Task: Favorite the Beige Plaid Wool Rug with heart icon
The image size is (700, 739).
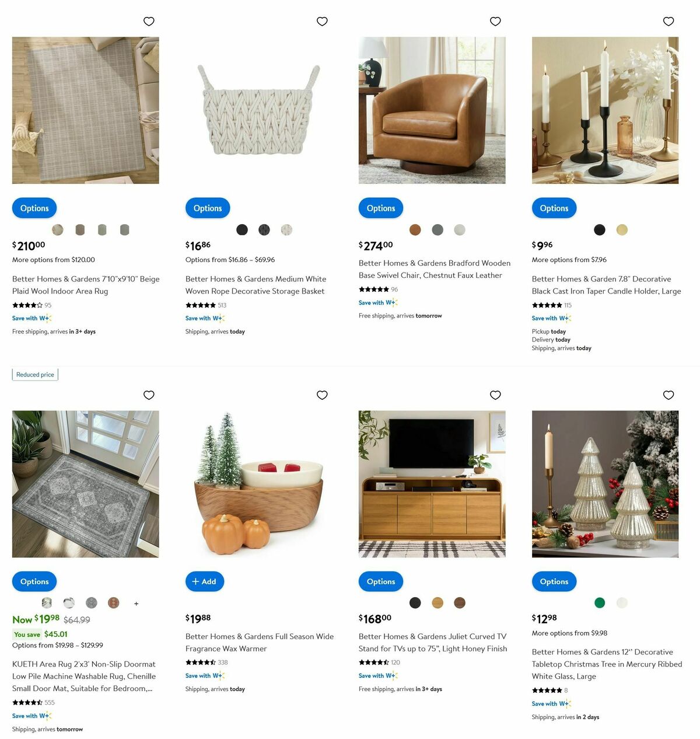Action: [149, 22]
